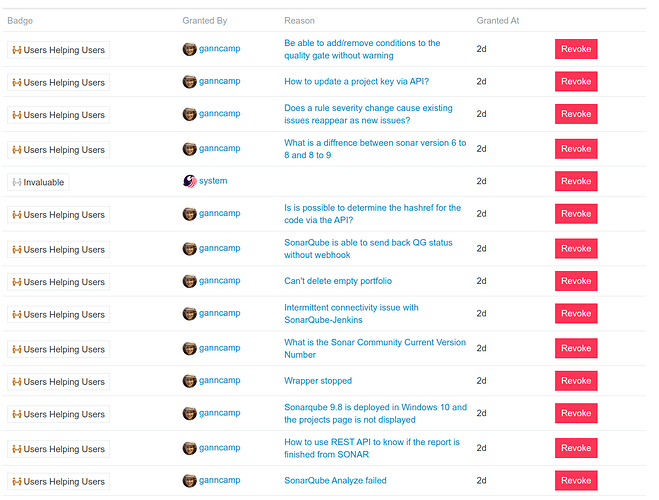Screen dimensions: 659x500
Task: Click ganncamp avatar in quality gate conditions row
Action: click(x=190, y=49)
